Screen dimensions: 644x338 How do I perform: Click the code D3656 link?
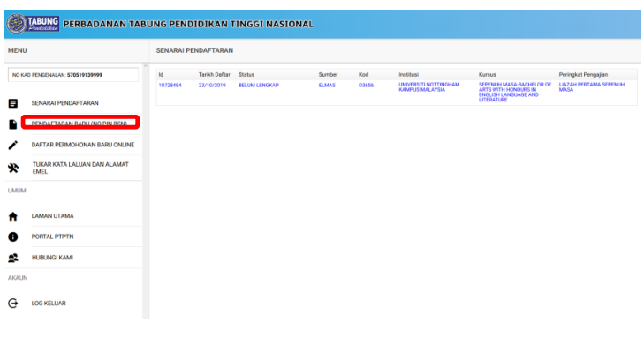pos(366,86)
